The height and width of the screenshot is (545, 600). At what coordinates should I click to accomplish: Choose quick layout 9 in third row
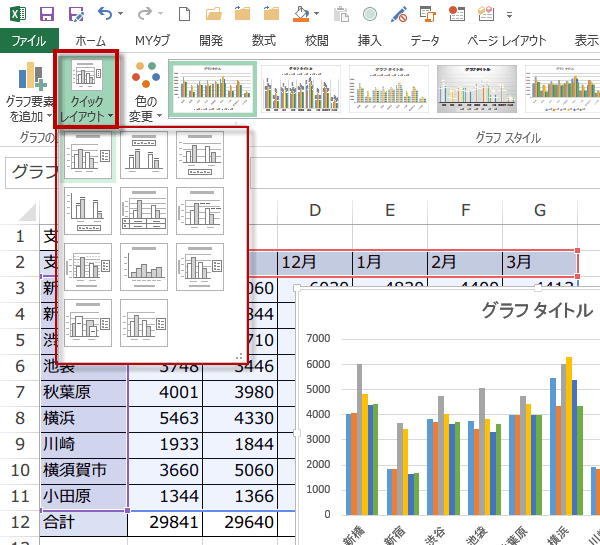[200, 267]
